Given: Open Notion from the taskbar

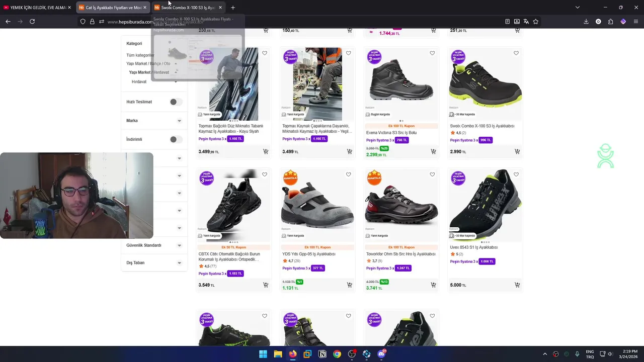Looking at the screenshot, I should click(x=323, y=354).
